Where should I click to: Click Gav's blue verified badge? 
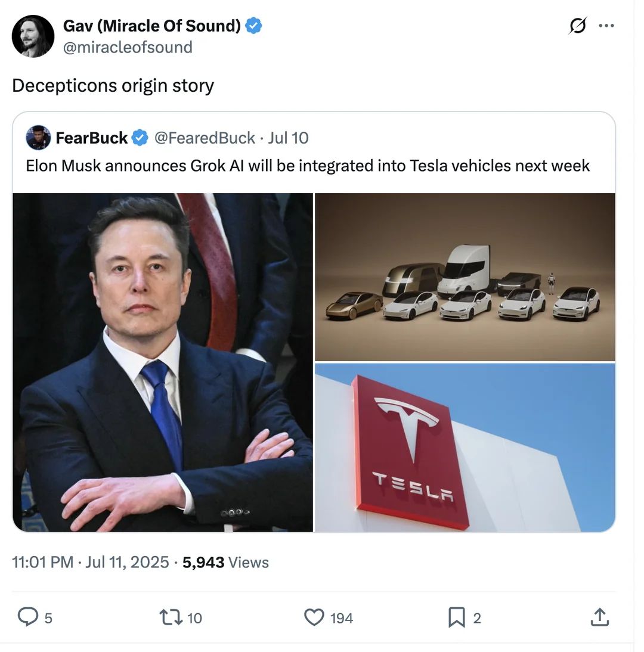tap(253, 26)
